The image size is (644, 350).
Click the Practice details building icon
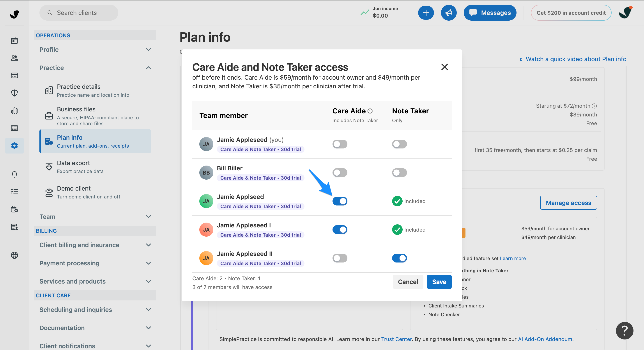[49, 90]
